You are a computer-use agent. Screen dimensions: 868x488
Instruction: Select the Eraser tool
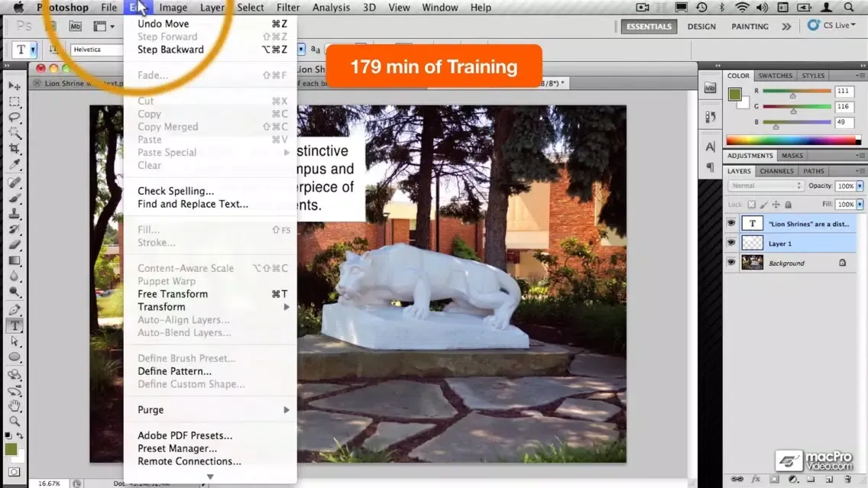tap(15, 244)
